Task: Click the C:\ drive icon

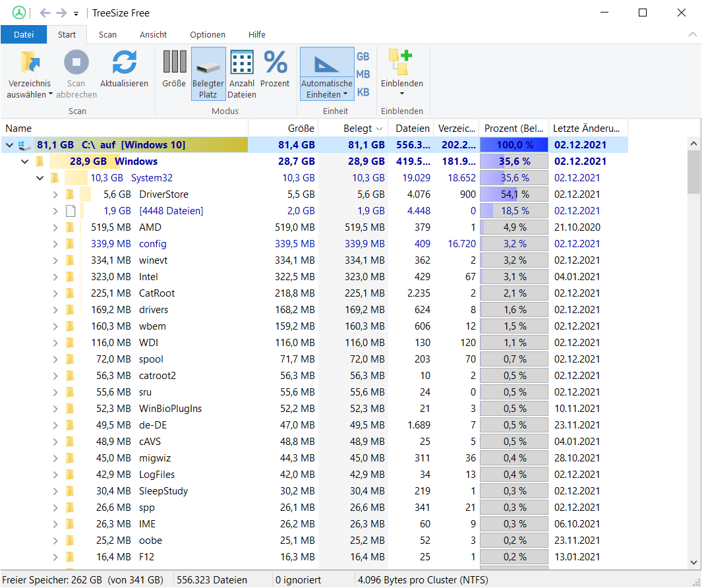Action: coord(24,145)
